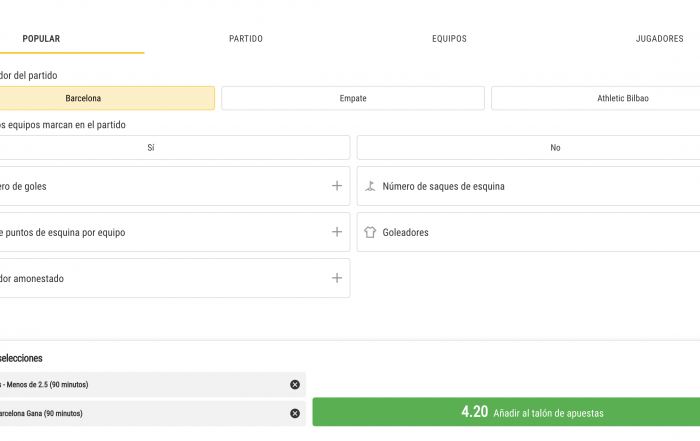This screenshot has height=441, width=700.
Task: Click the Menos de 2.5 selection row
Action: (x=153, y=385)
